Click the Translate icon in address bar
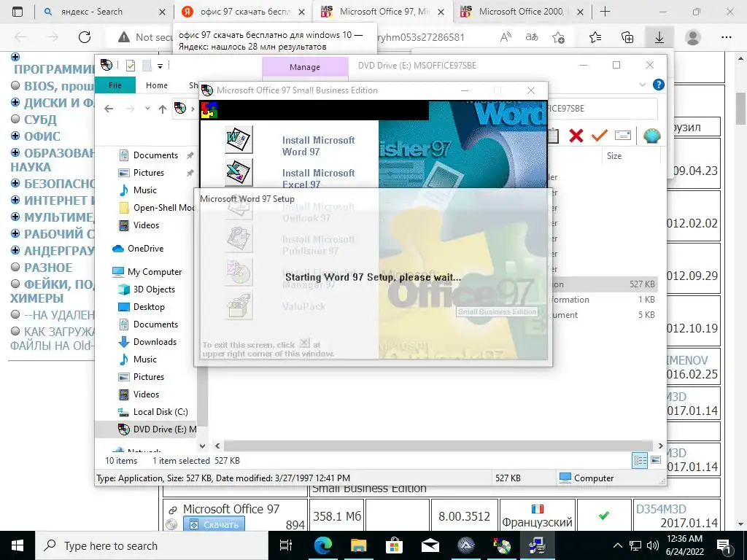 click(x=532, y=37)
